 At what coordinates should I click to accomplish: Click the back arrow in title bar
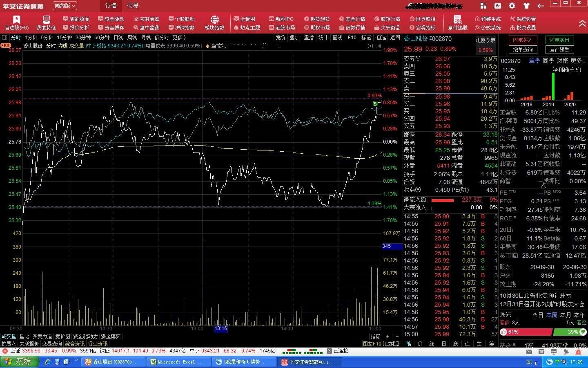(541, 6)
